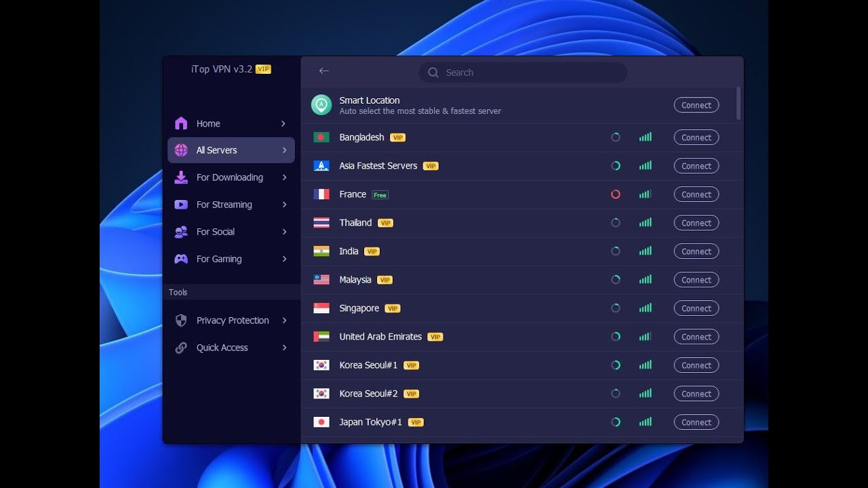Viewport: 868px width, 488px height.
Task: Click the Home house icon
Action: click(x=181, y=123)
